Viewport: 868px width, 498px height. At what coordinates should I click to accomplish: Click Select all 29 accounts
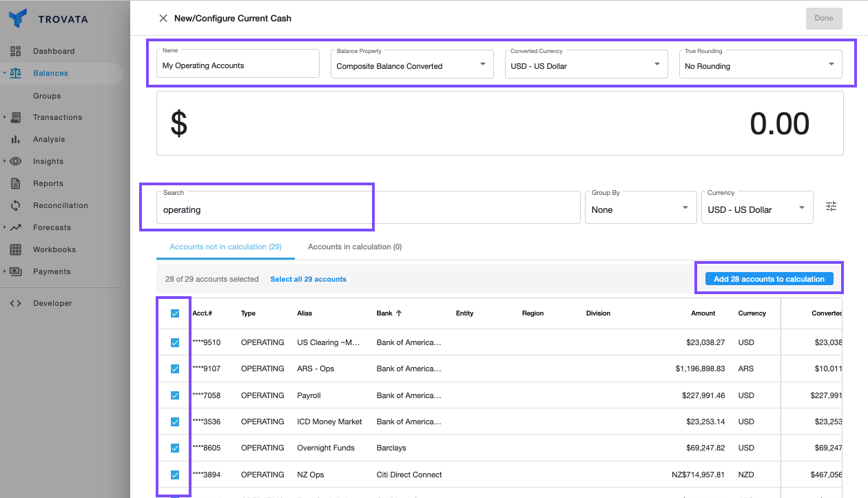click(x=308, y=279)
